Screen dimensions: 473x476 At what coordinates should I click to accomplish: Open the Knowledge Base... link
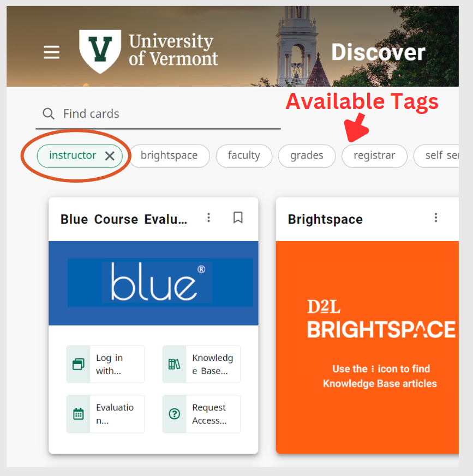tap(201, 364)
